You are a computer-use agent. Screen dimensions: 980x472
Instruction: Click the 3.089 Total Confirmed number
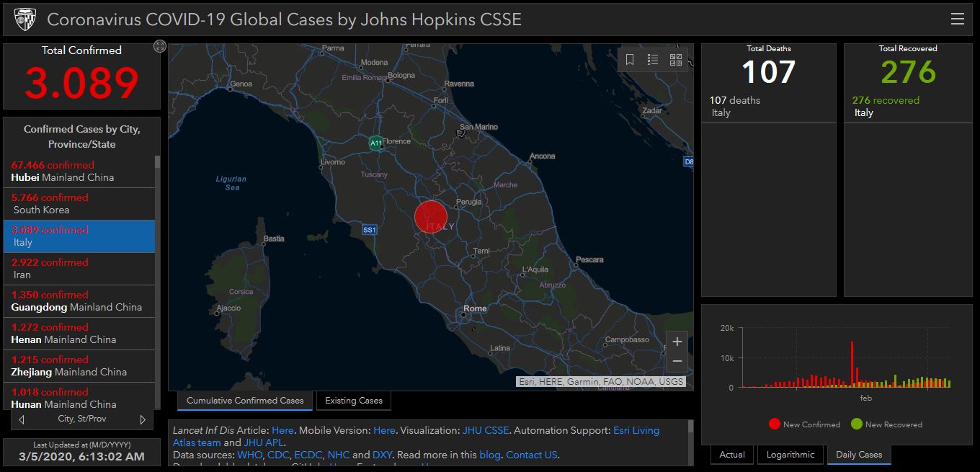coord(81,83)
